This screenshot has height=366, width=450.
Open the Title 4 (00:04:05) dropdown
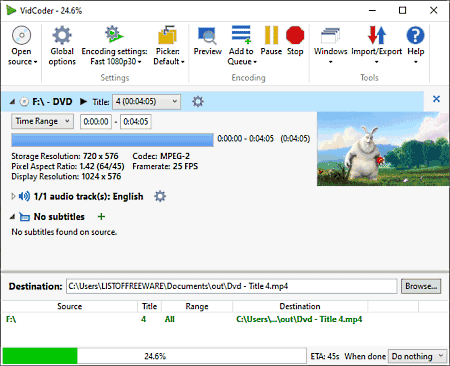point(147,102)
